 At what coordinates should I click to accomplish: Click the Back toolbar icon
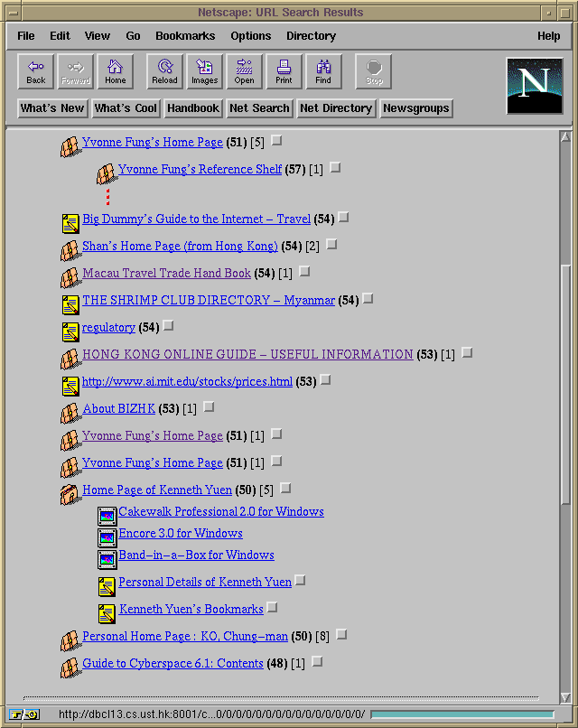[x=36, y=71]
